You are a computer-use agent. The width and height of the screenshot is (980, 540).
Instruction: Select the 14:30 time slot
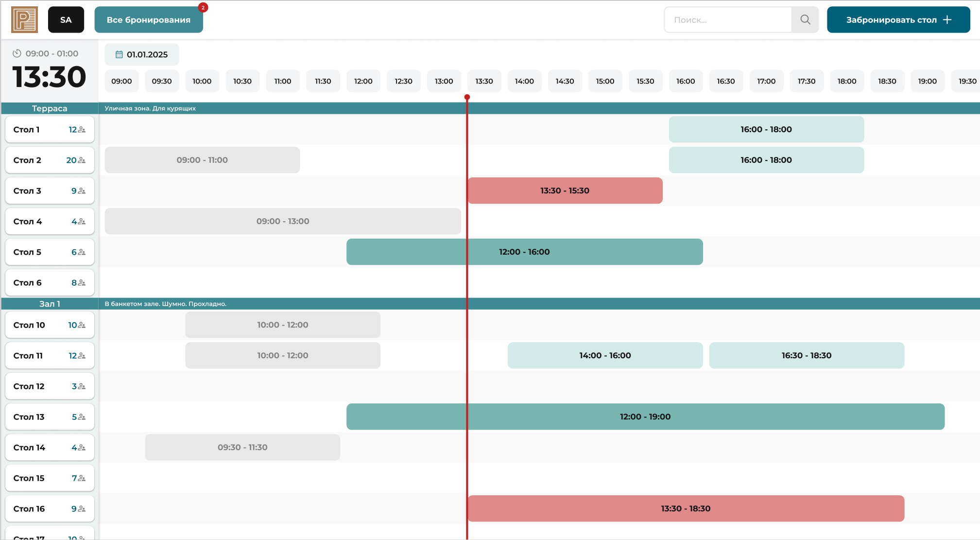point(565,81)
